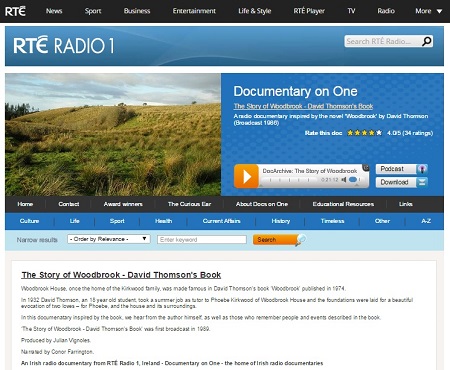Click the popout icon on audio player
Viewport: 450px width, 370px height.
366,167
